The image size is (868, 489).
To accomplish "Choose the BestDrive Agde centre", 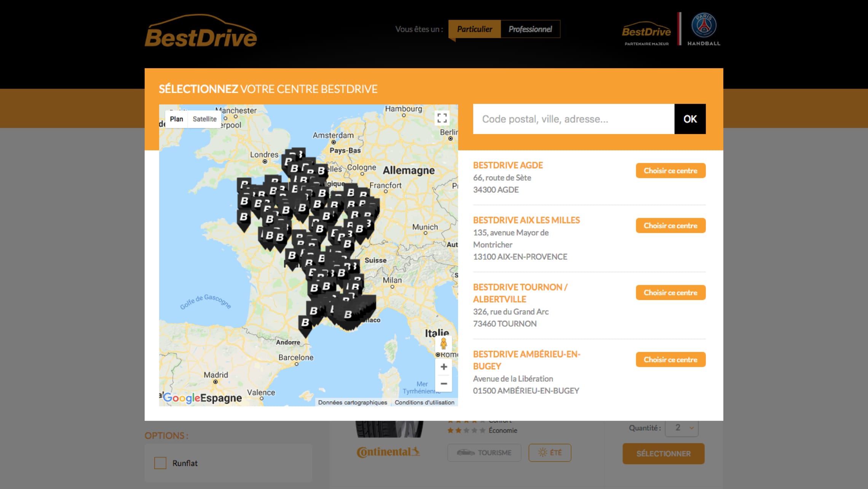I will coord(670,171).
